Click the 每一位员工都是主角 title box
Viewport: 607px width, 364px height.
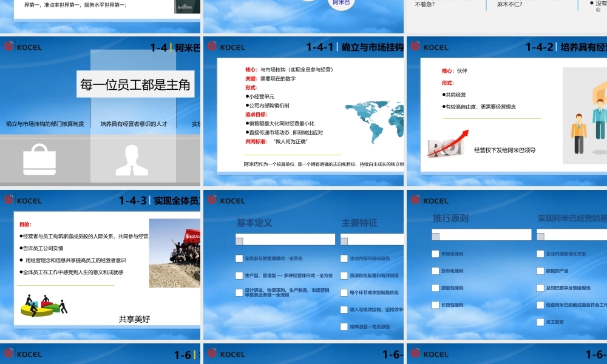point(135,84)
